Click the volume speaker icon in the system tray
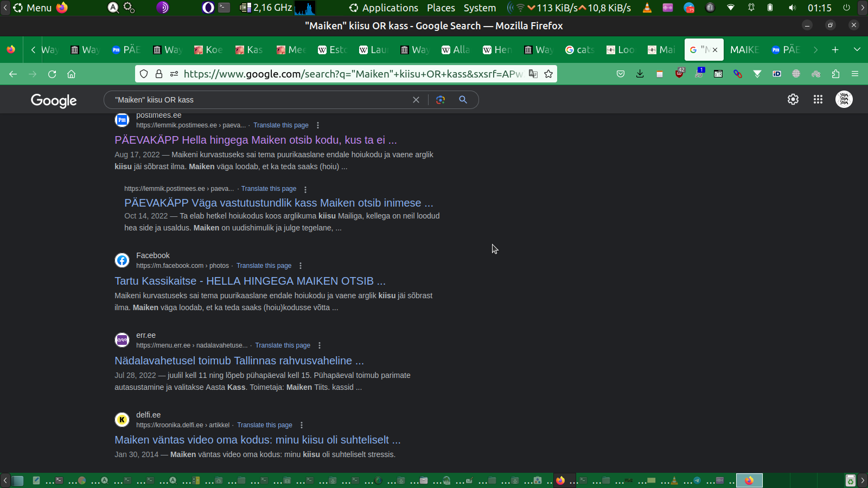868x488 pixels. (x=792, y=8)
